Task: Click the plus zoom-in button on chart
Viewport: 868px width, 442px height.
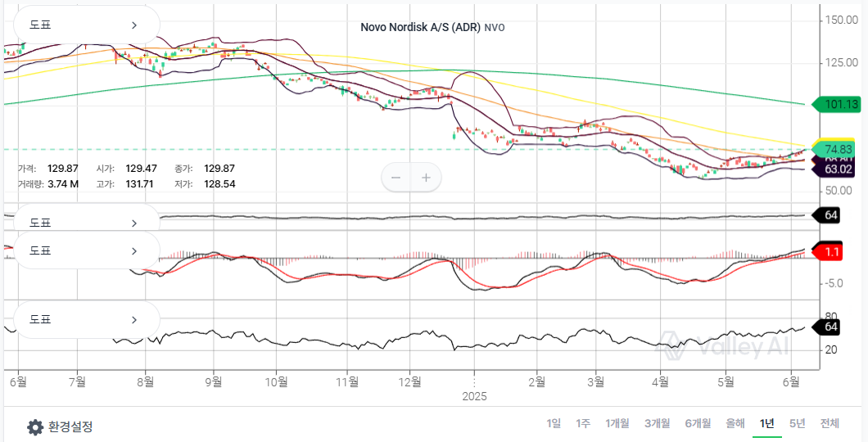Action: tap(426, 178)
